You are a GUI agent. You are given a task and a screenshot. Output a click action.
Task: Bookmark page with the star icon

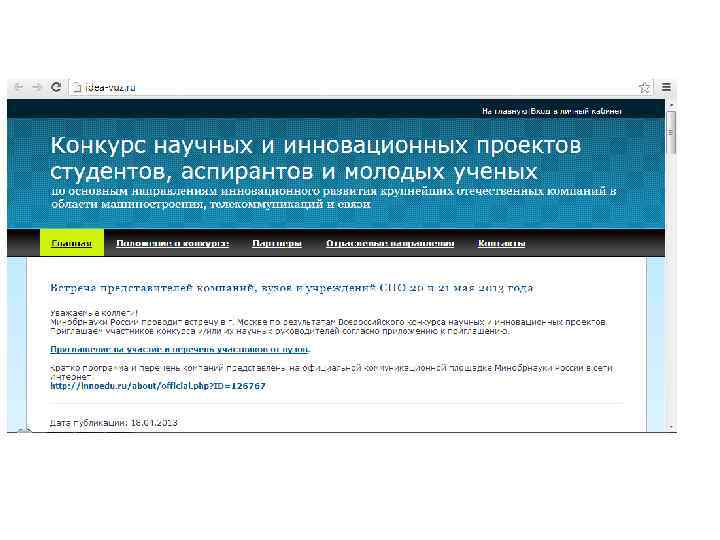tap(644, 87)
